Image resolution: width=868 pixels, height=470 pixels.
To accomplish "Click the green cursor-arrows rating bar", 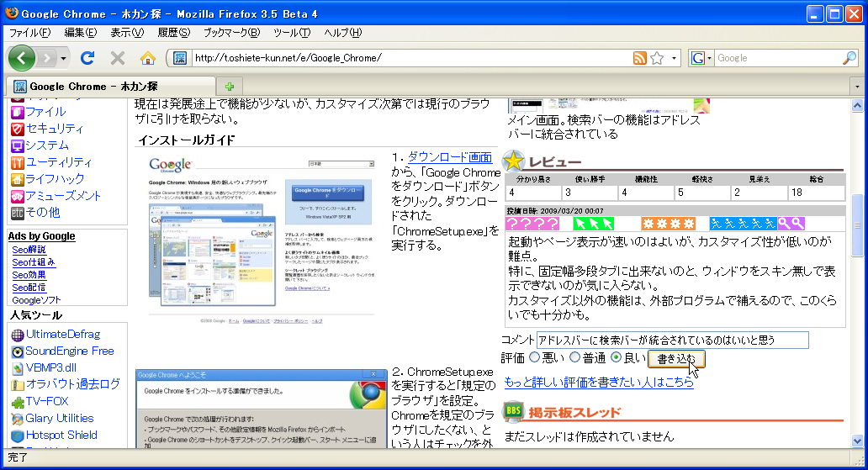I will pos(594,224).
